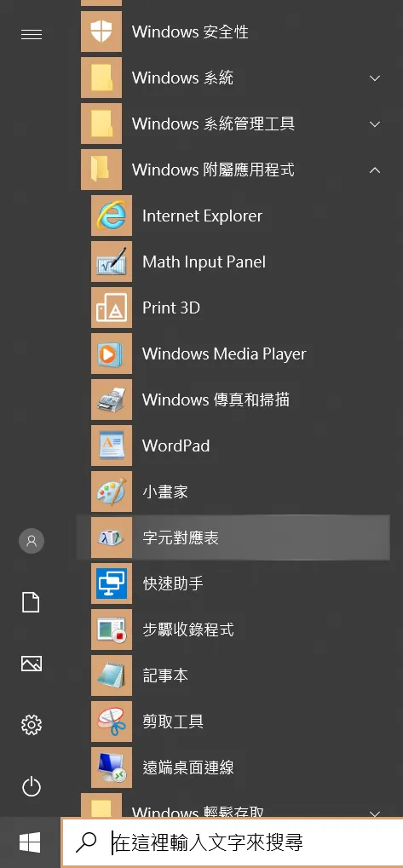Viewport: 403px width, 868px height.
Task: Launch the 快速助手 icon
Action: pyautogui.click(x=112, y=583)
